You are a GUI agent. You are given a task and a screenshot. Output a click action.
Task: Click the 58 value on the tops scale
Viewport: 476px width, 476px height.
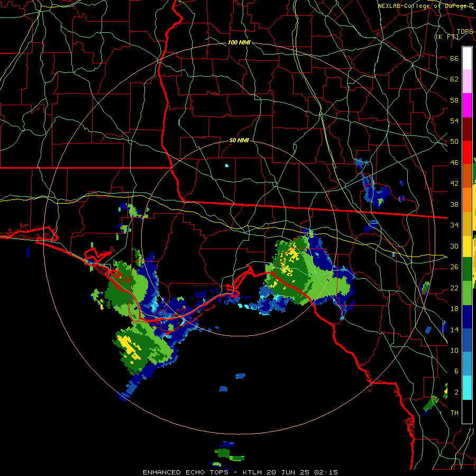tap(454, 100)
